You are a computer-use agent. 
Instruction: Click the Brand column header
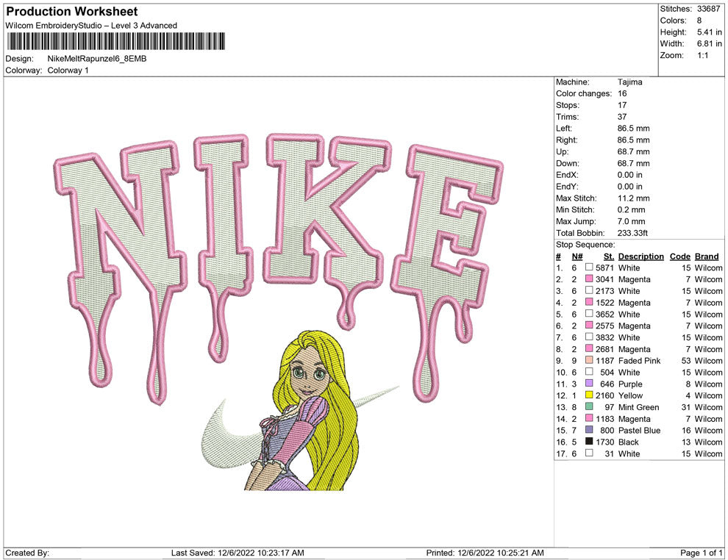pyautogui.click(x=707, y=256)
